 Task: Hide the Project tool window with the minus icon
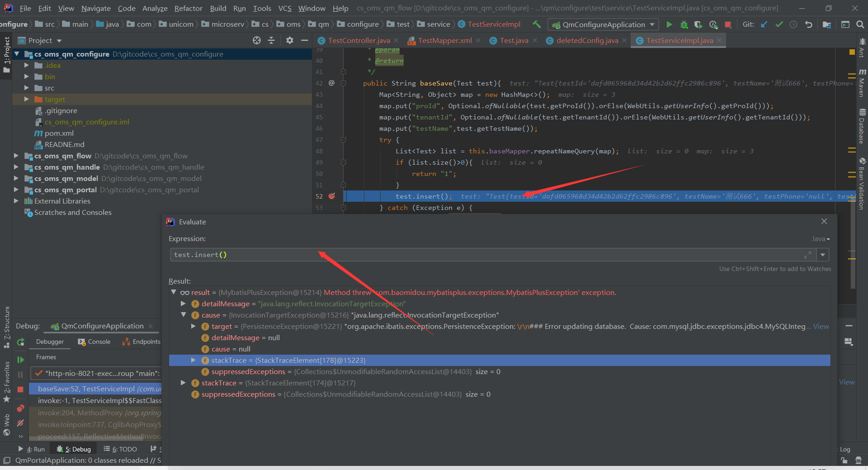(305, 40)
